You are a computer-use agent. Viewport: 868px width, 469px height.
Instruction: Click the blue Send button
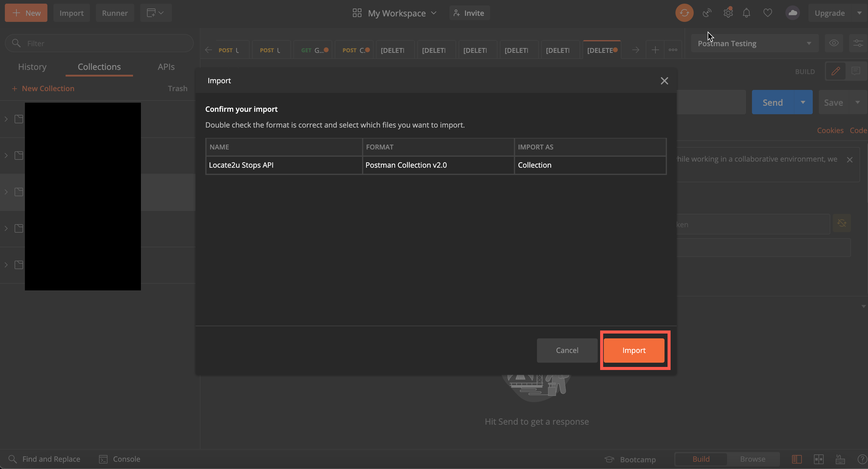773,102
